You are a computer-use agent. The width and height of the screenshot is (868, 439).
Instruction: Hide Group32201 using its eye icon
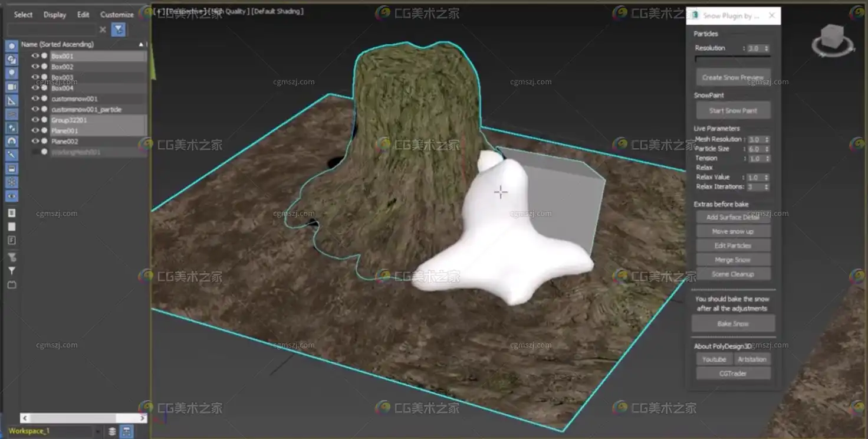coord(35,120)
